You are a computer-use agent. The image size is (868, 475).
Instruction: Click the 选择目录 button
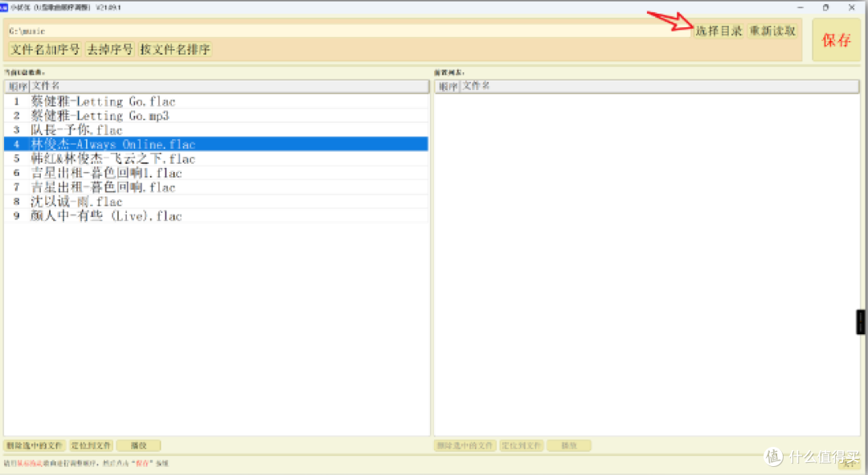(719, 31)
